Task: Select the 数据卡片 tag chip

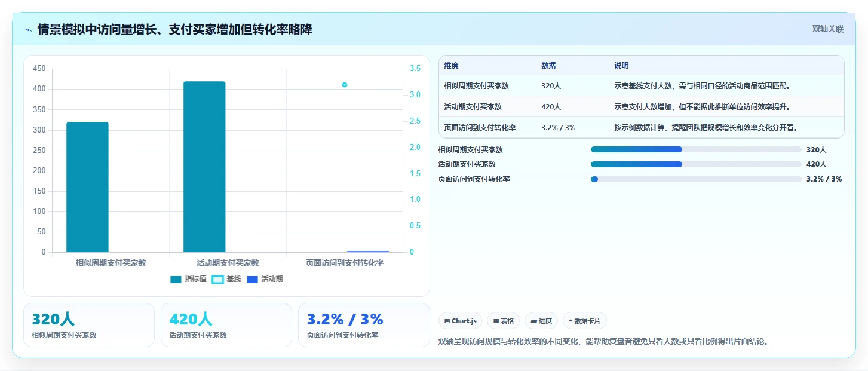Action: 585,321
